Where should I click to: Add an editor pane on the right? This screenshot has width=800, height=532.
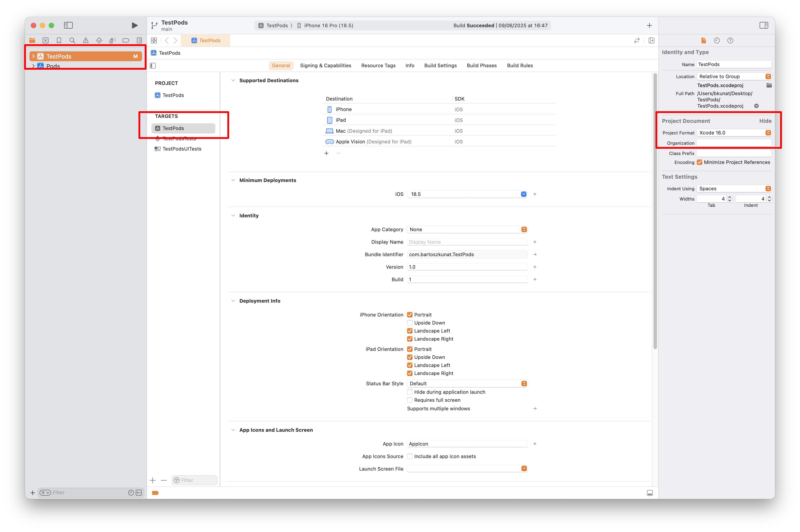click(651, 40)
